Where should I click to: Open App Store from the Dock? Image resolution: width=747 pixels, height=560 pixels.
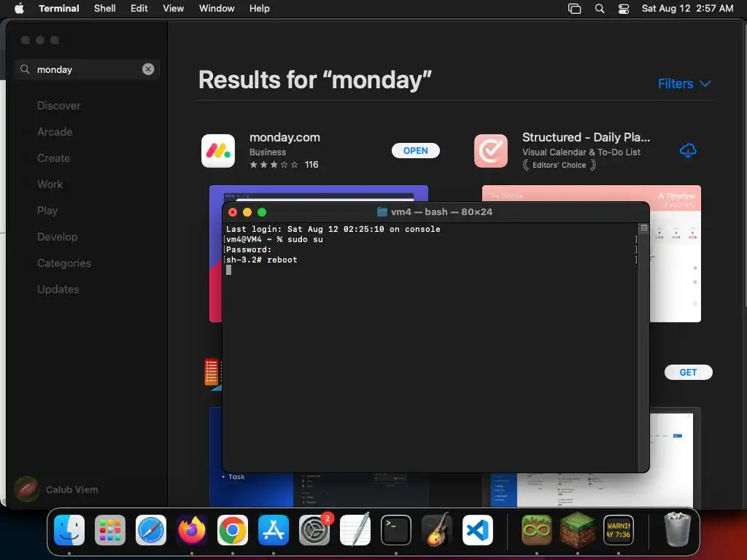[x=274, y=530]
